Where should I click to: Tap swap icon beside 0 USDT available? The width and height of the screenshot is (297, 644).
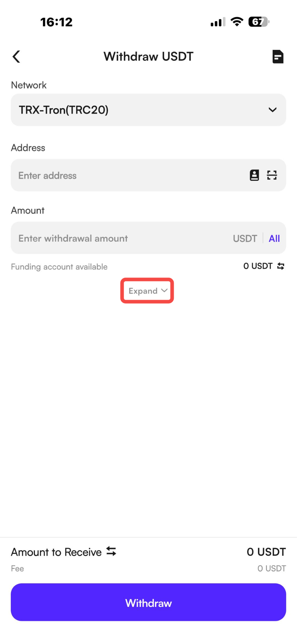(281, 266)
